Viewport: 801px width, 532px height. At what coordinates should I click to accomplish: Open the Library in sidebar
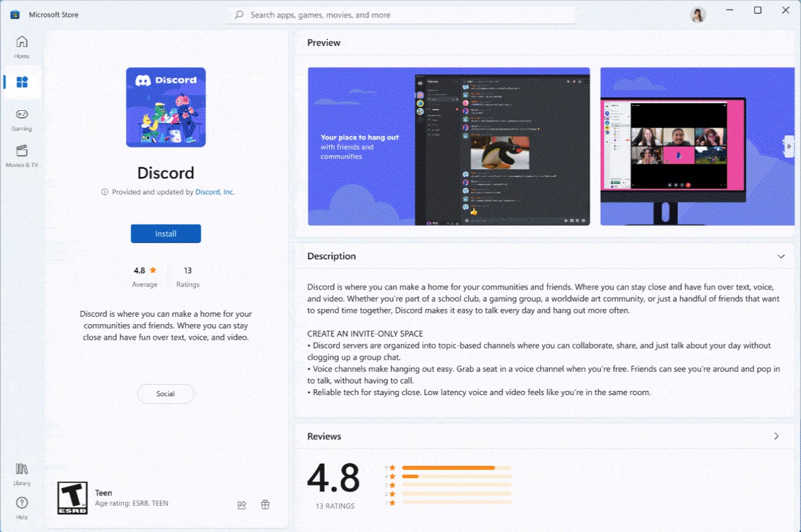click(x=22, y=474)
